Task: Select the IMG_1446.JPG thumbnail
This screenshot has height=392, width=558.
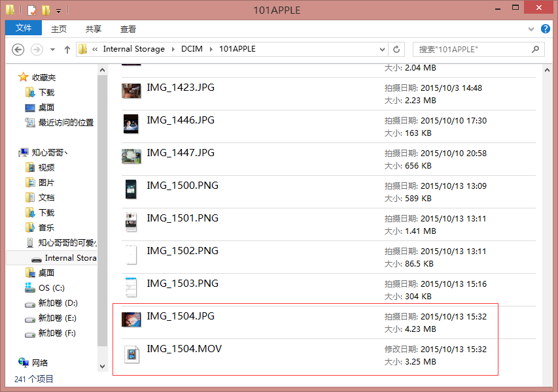Action: (x=131, y=123)
